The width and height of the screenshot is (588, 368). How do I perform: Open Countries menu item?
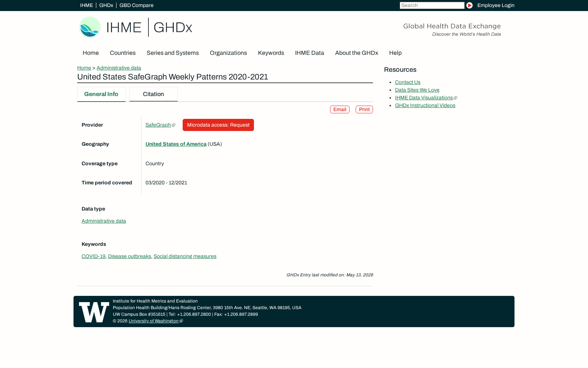(x=123, y=53)
